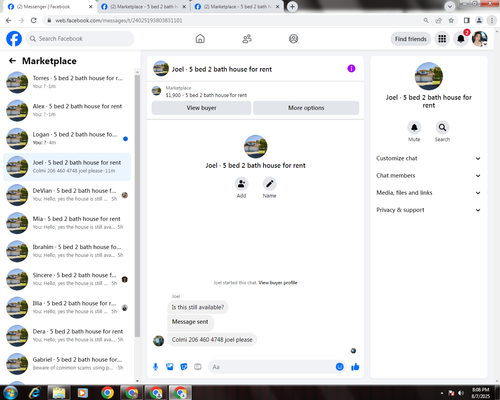Click the volume speaker tray icon
The width and height of the screenshot is (500, 400).
click(x=461, y=393)
